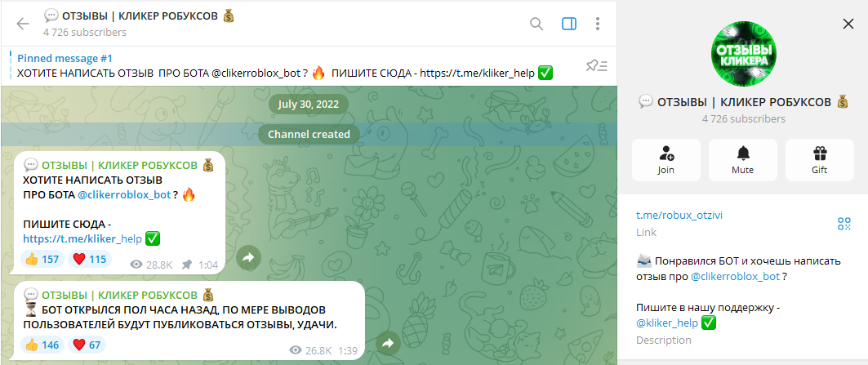Image resolution: width=868 pixels, height=365 pixels.
Task: Join the channel
Action: [x=666, y=160]
